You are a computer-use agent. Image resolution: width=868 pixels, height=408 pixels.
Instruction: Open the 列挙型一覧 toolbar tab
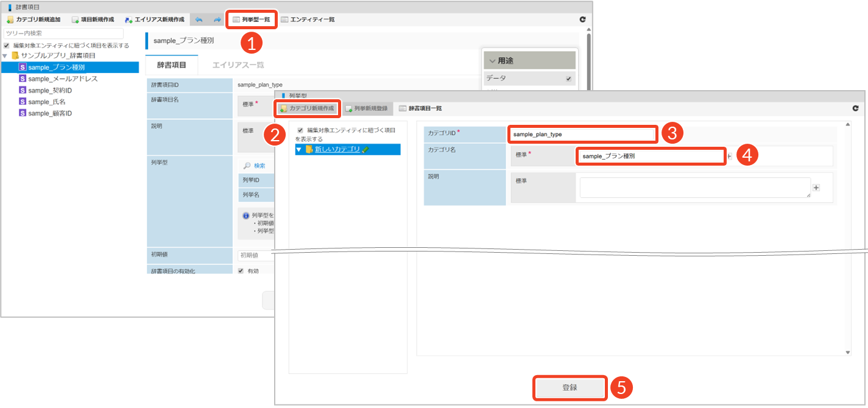pos(252,19)
